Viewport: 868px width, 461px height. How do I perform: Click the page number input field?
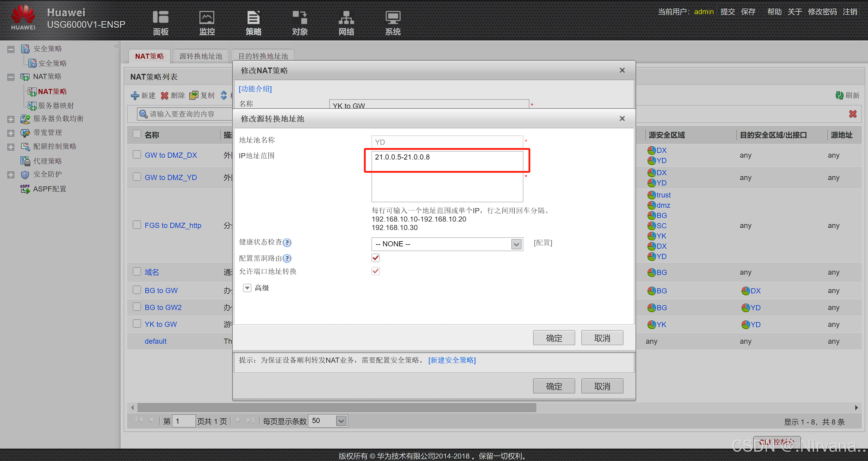pyautogui.click(x=184, y=421)
